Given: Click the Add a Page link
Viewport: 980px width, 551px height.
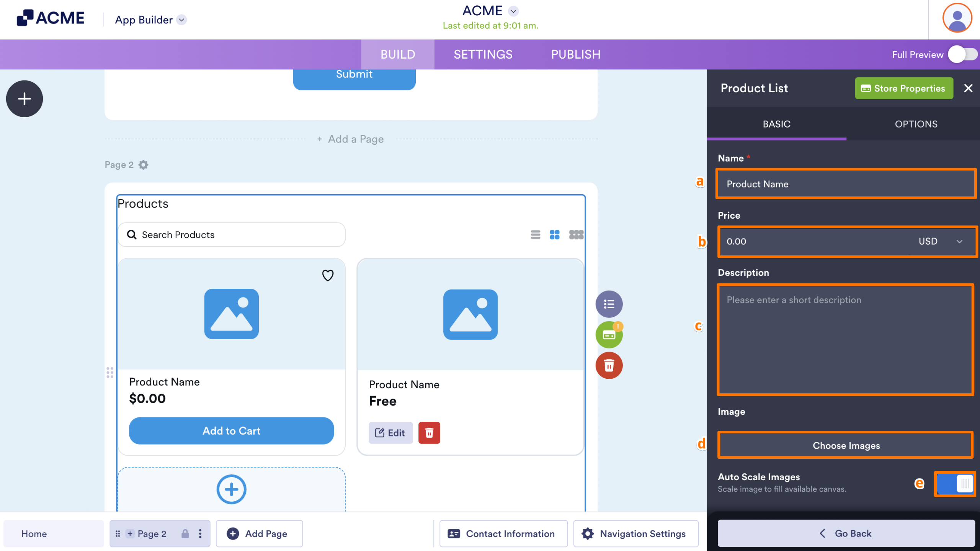Looking at the screenshot, I should 351,139.
